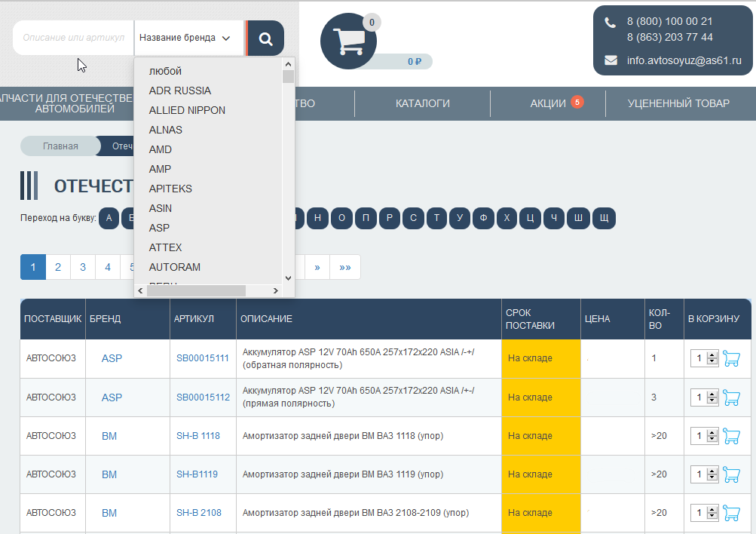Add SB00015111 battery to cart
This screenshot has width=756, height=534.
pyautogui.click(x=730, y=359)
